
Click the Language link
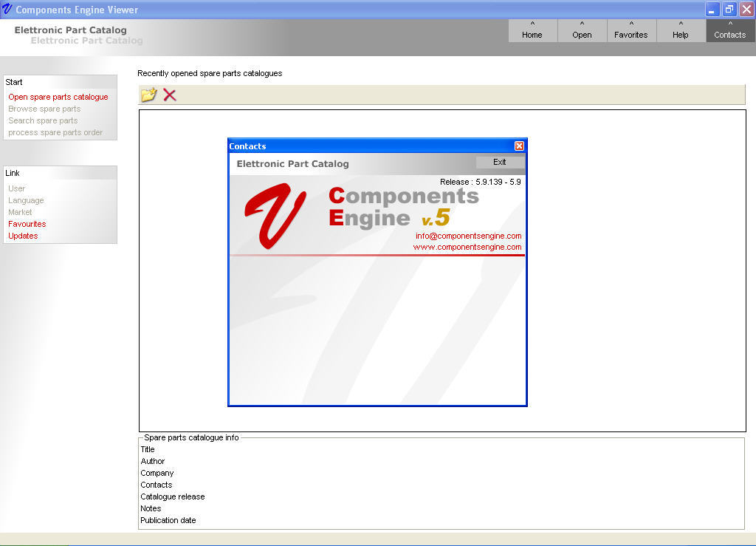pos(26,200)
